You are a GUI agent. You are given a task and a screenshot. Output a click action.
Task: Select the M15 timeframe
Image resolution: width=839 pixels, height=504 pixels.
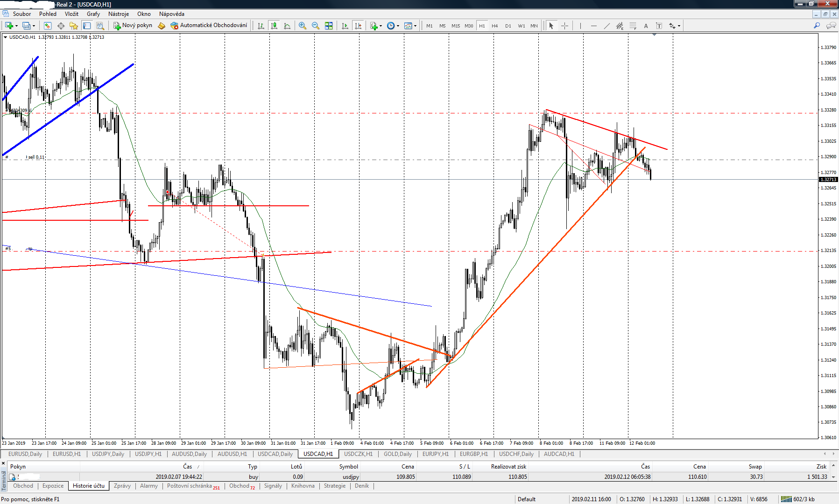pos(456,26)
